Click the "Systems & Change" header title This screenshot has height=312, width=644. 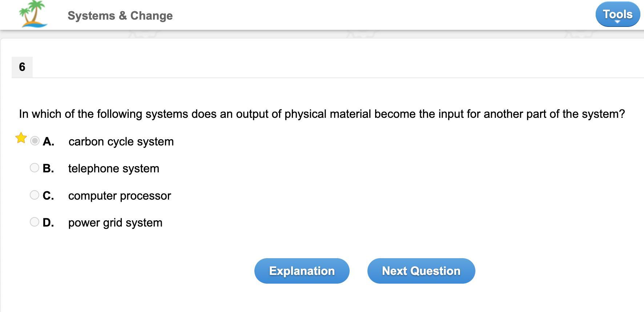[120, 16]
